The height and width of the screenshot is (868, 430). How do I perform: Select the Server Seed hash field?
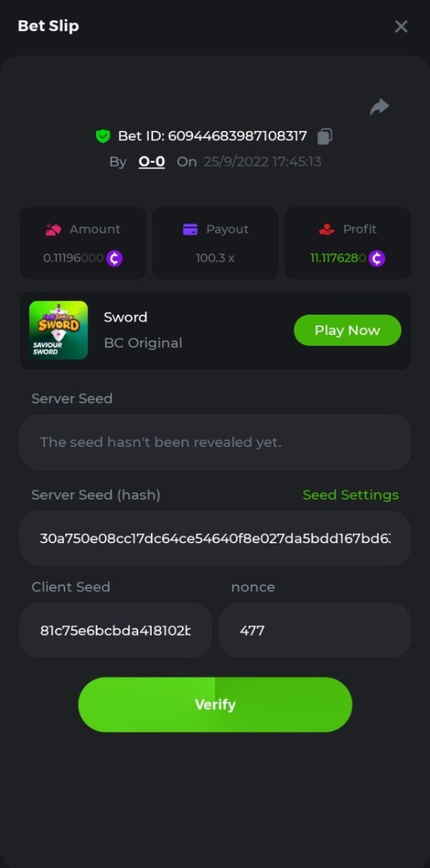click(x=215, y=538)
